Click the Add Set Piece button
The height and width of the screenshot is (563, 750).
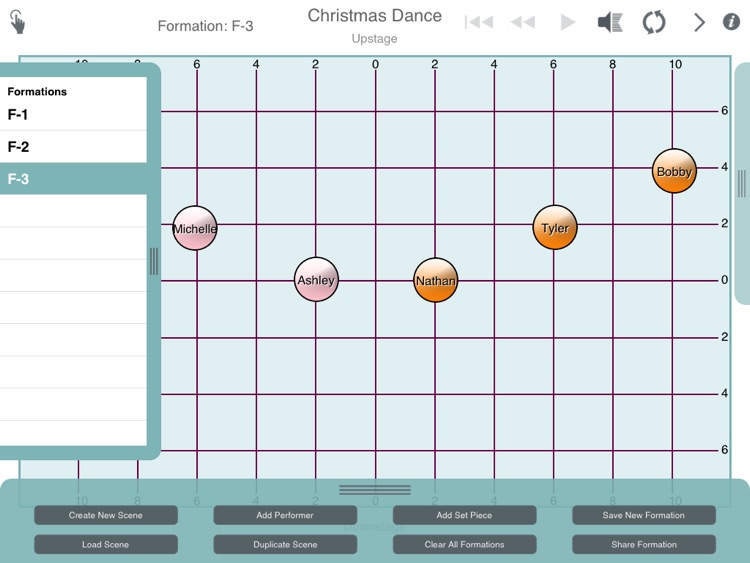[x=464, y=515]
